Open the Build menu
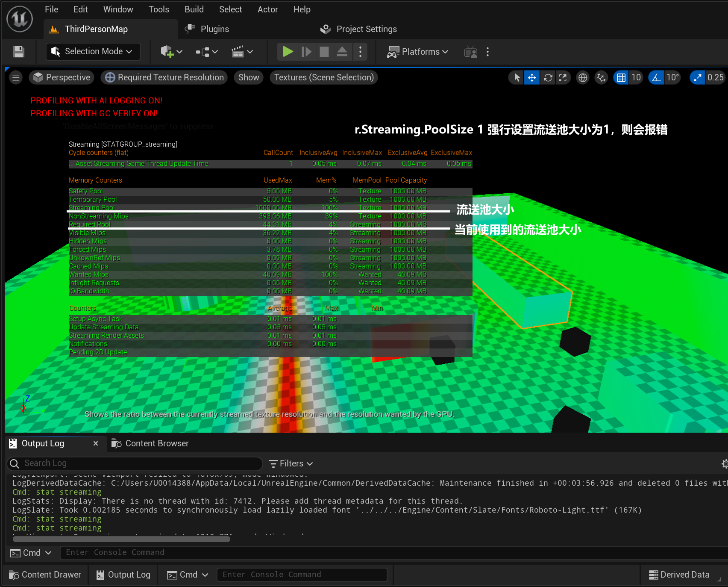This screenshot has width=728, height=587. 194,9
